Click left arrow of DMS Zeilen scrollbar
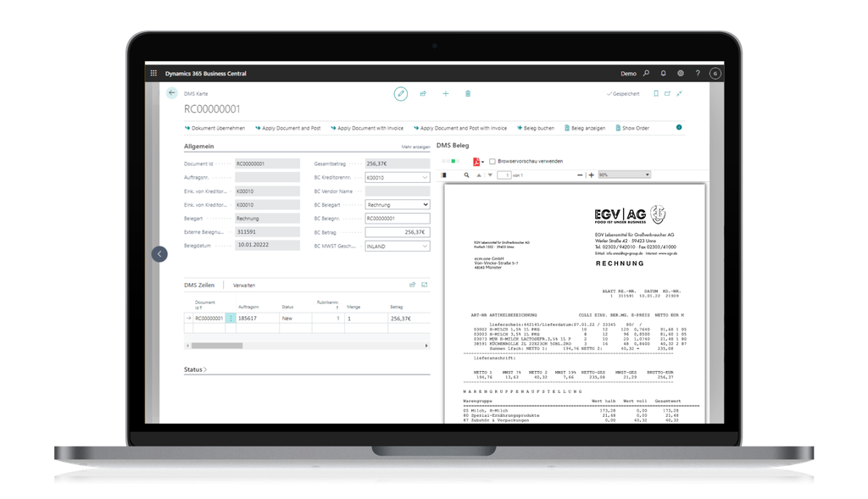Screen dimensions: 868x499 (x=187, y=346)
